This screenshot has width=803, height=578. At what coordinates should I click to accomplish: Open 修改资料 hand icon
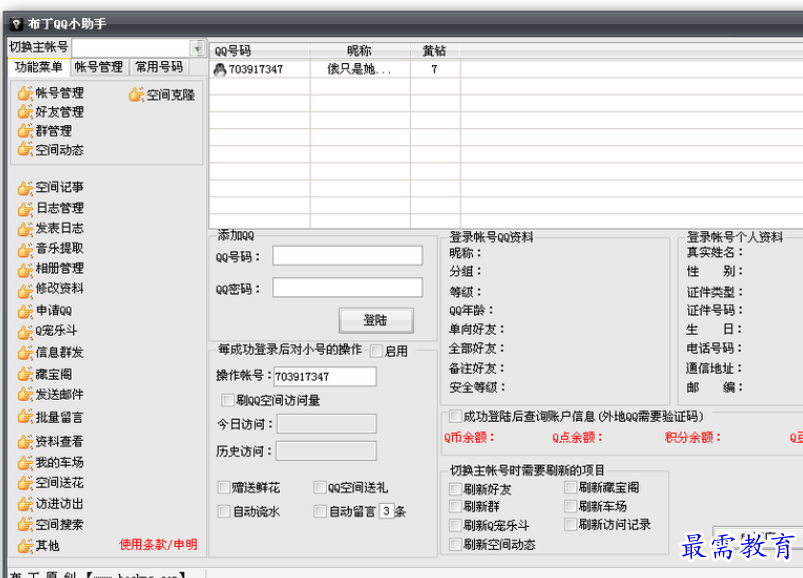coord(25,290)
